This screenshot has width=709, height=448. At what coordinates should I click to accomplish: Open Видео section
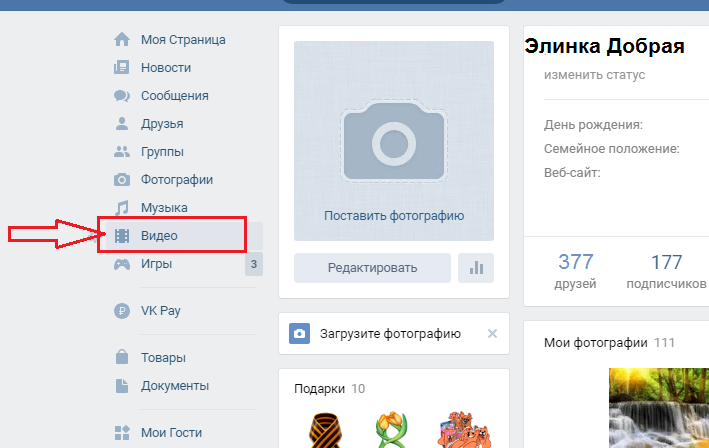pyautogui.click(x=159, y=236)
